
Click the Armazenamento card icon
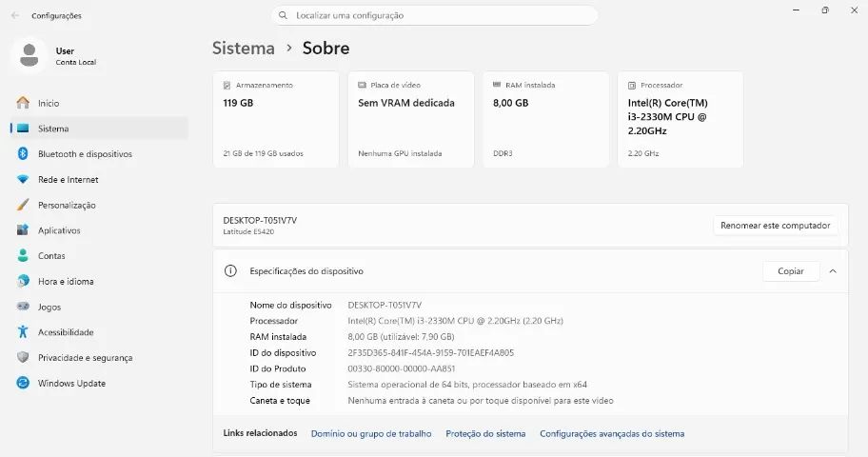(x=227, y=86)
